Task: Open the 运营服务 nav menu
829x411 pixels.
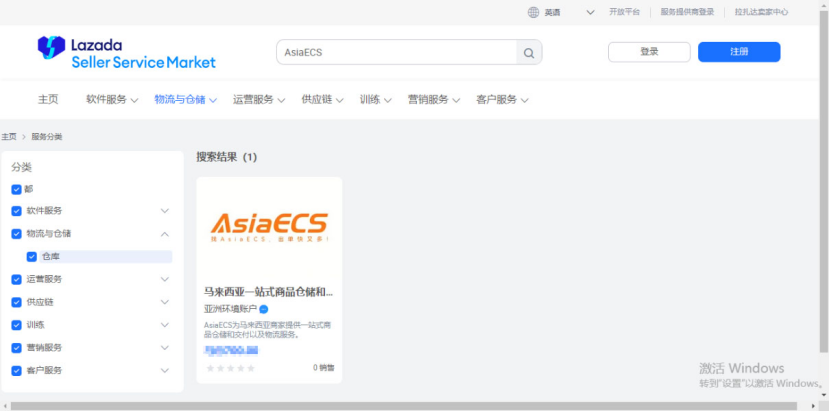Action: (259, 99)
